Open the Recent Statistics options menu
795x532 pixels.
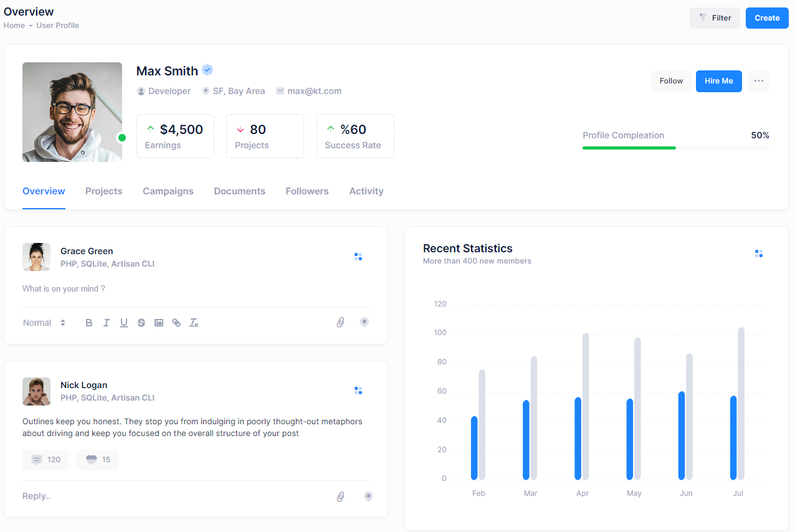758,254
